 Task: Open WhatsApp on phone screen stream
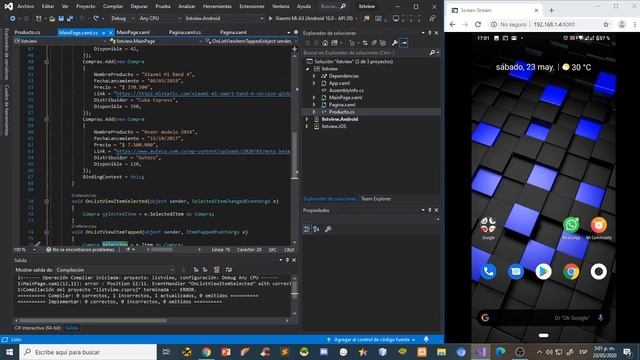(x=571, y=225)
